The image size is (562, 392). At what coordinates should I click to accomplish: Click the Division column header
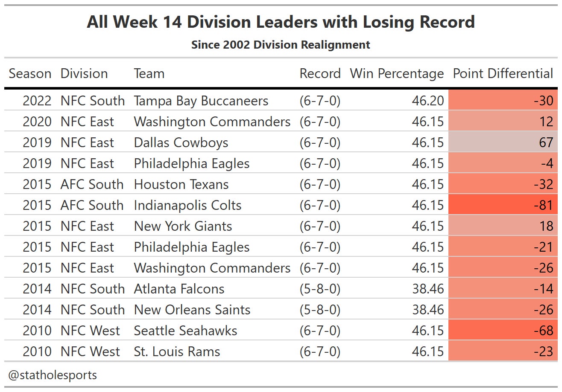click(x=84, y=73)
